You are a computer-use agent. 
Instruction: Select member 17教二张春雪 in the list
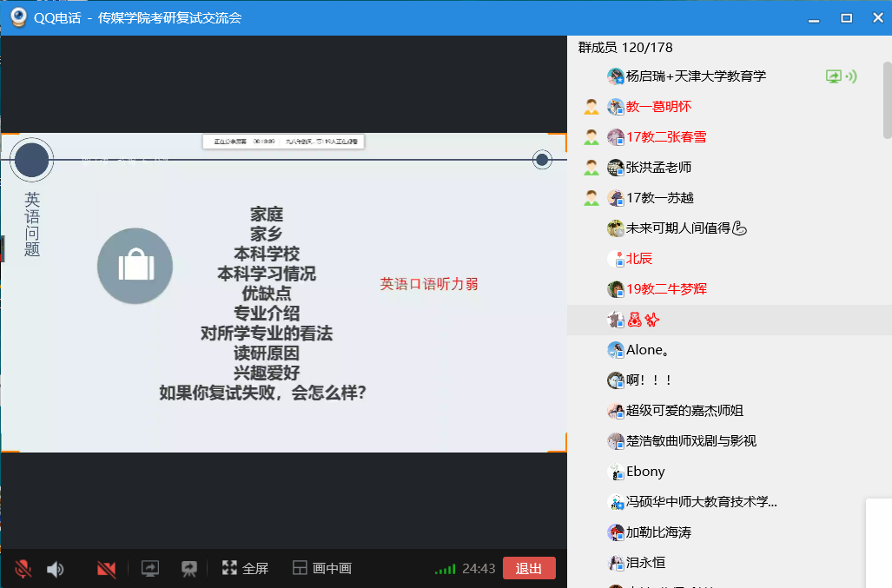point(666,137)
